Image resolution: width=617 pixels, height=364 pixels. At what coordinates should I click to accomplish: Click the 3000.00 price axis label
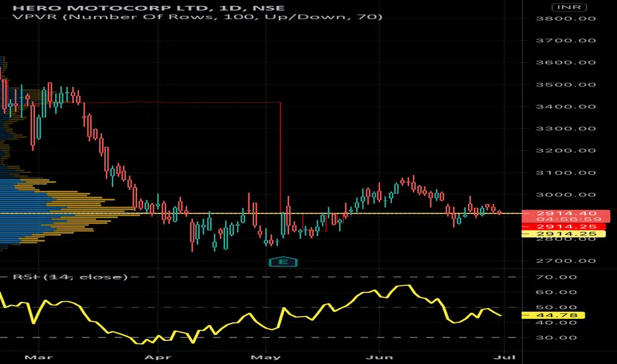point(566,195)
